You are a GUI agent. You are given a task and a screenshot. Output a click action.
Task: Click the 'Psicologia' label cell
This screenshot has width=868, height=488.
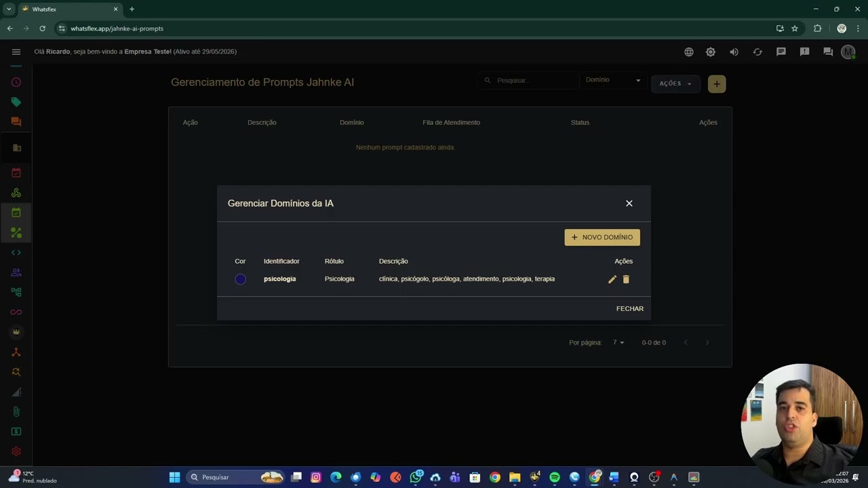pyautogui.click(x=340, y=279)
